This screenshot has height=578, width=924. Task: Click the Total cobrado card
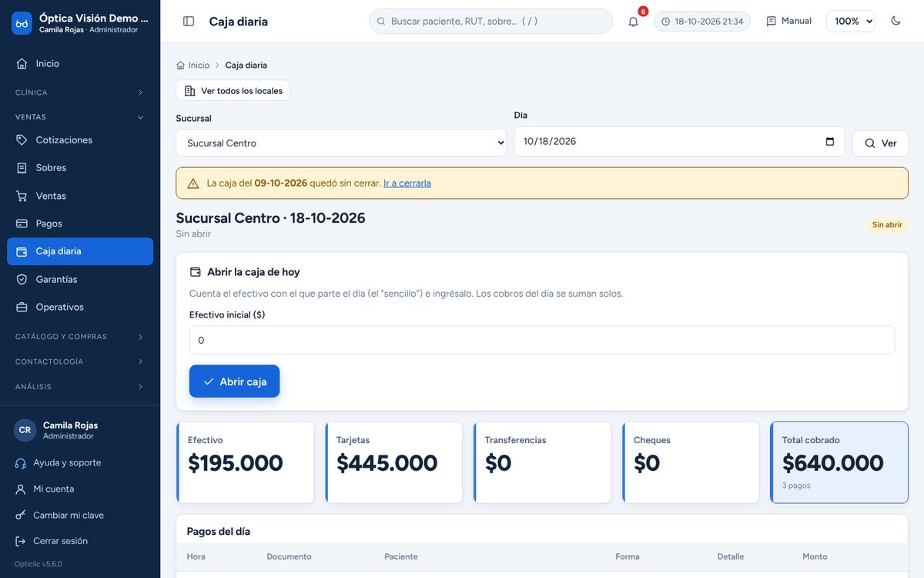click(x=839, y=462)
